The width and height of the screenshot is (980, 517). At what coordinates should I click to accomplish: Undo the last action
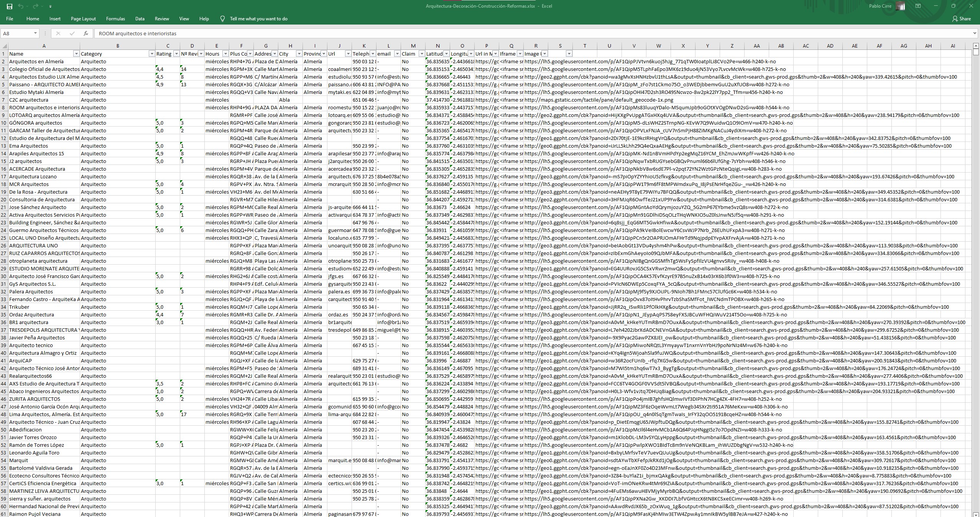(21, 6)
